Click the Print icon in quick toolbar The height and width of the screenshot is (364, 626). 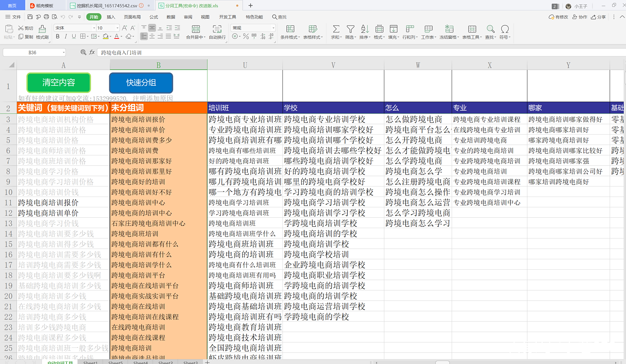[x=46, y=17]
